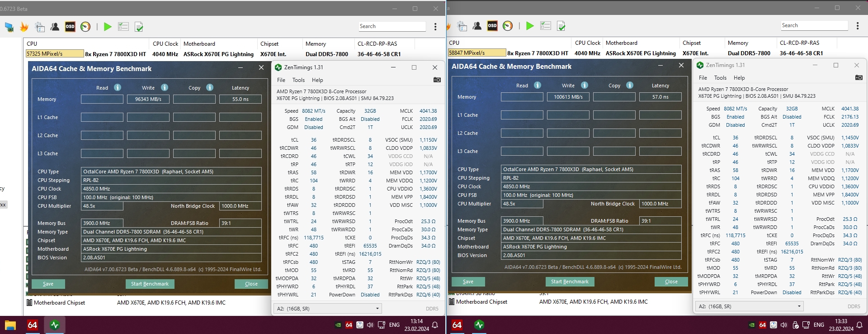Click the gauge icon in left AIDA64 toolbar

[x=85, y=27]
